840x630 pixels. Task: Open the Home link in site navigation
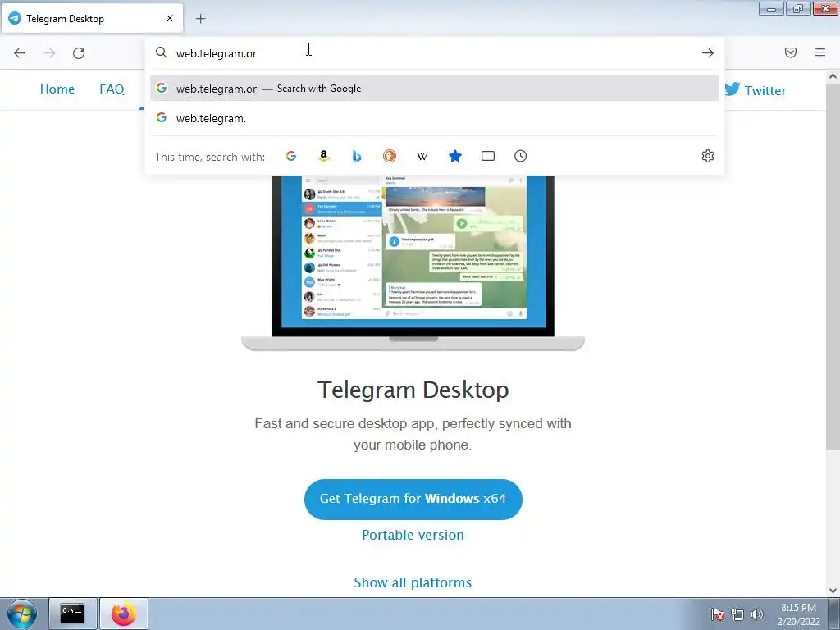[57, 89]
